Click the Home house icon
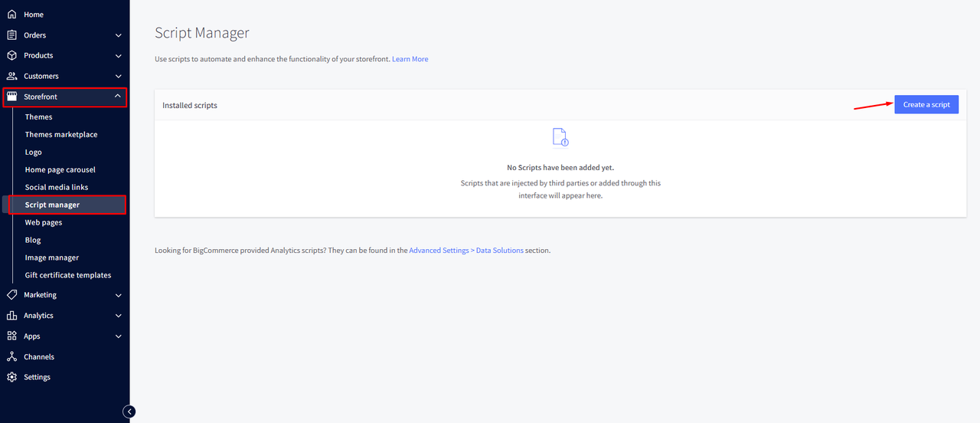 [x=11, y=15]
